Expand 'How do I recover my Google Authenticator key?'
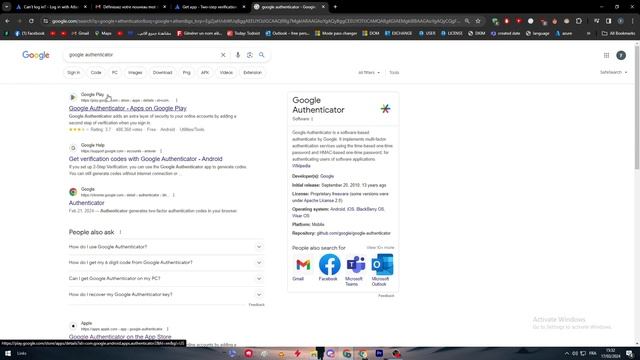Viewport: 640px width, 360px height. pyautogui.click(x=166, y=294)
